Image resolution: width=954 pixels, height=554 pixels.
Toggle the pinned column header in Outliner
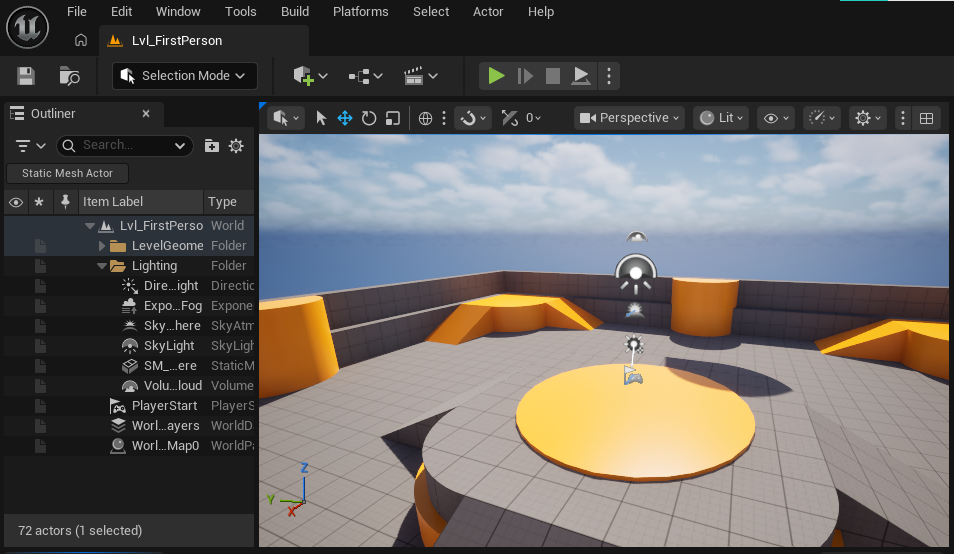[65, 202]
